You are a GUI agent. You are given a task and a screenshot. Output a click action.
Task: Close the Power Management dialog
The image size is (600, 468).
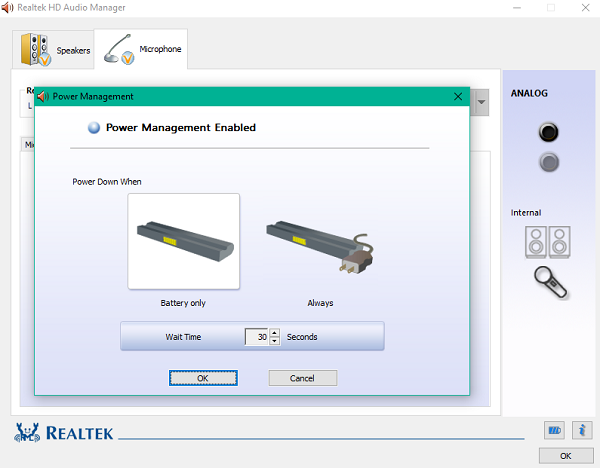(x=458, y=97)
